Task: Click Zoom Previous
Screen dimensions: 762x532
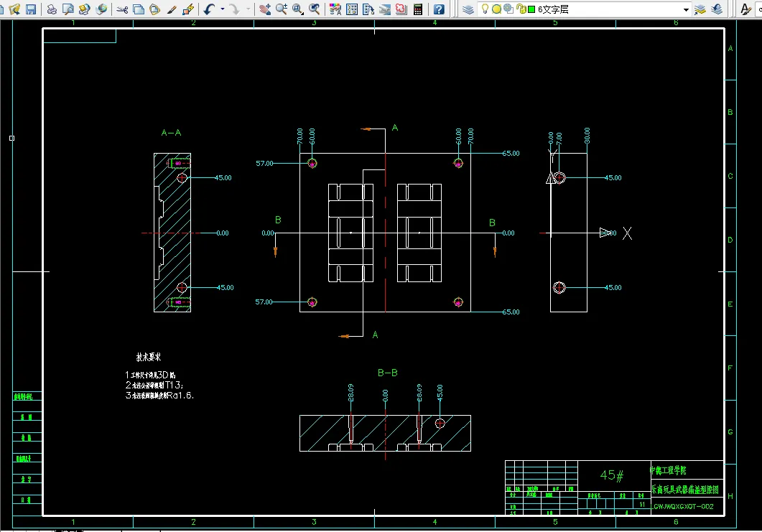Action: coord(315,9)
